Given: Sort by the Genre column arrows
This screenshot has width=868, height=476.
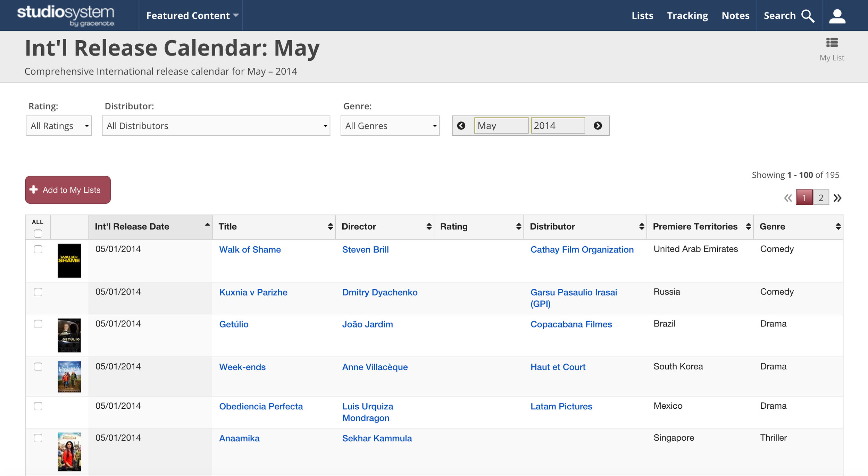Looking at the screenshot, I should click(x=838, y=227).
